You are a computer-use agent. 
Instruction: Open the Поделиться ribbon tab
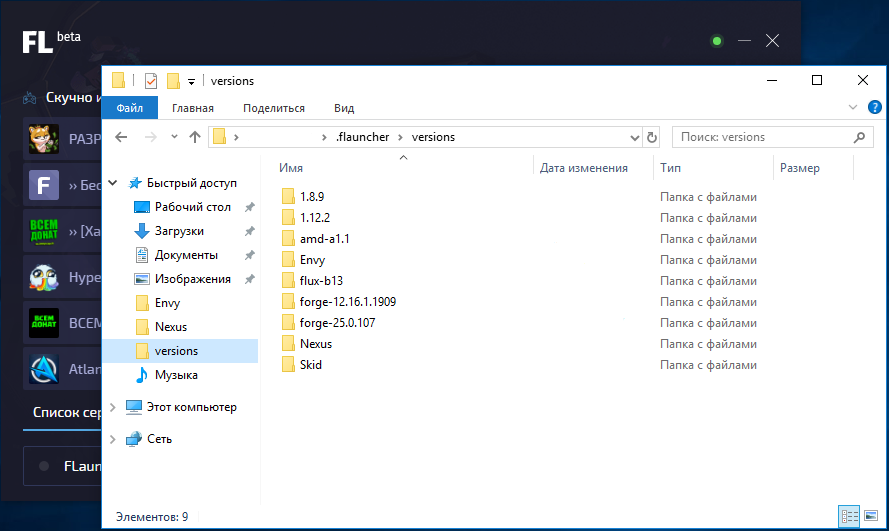click(274, 108)
